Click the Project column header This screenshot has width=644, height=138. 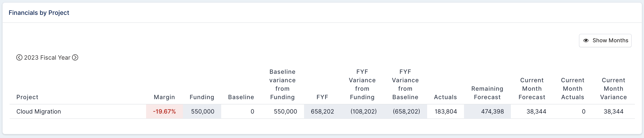27,97
